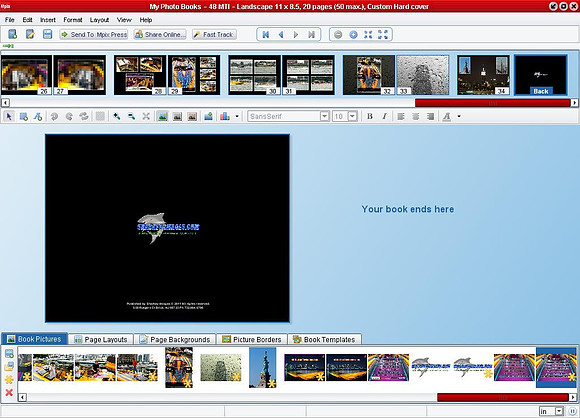Click the red picture tray scrollbar thumb
This screenshot has height=418, width=580.
tap(503, 397)
